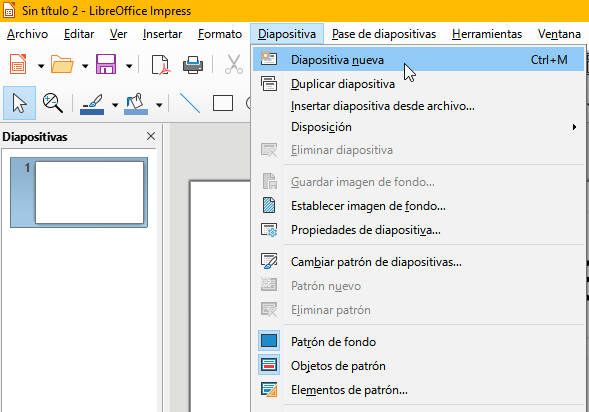Click the Fill color bucket icon
Image resolution: width=589 pixels, height=412 pixels.
(x=136, y=104)
